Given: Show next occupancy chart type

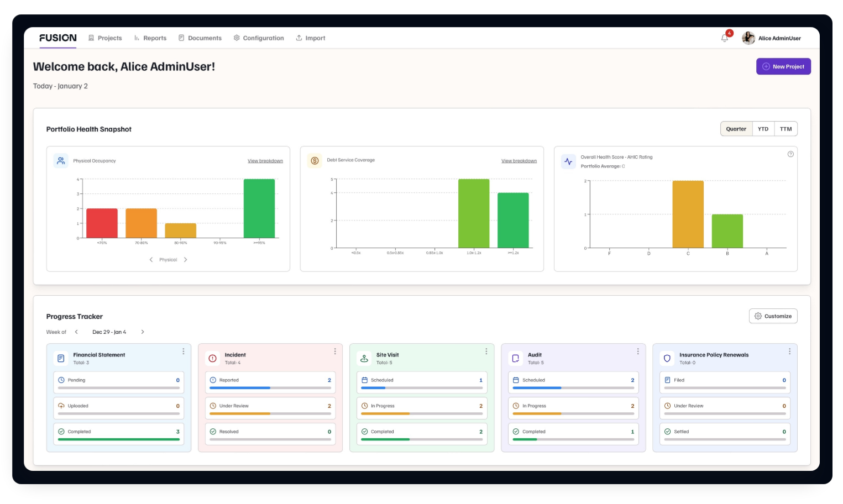Looking at the screenshot, I should (185, 260).
